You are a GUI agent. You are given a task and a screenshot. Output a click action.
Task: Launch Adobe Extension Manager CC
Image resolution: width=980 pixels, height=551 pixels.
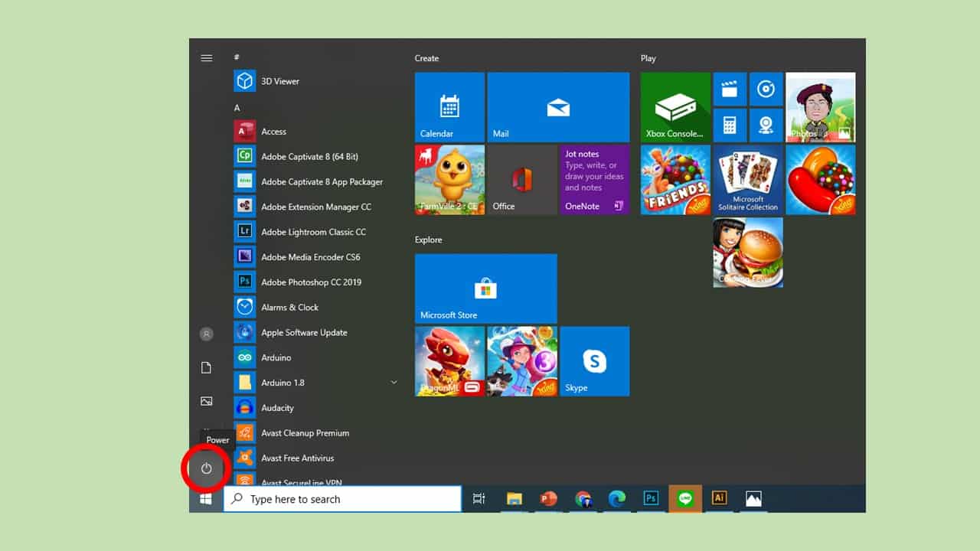pyautogui.click(x=317, y=207)
